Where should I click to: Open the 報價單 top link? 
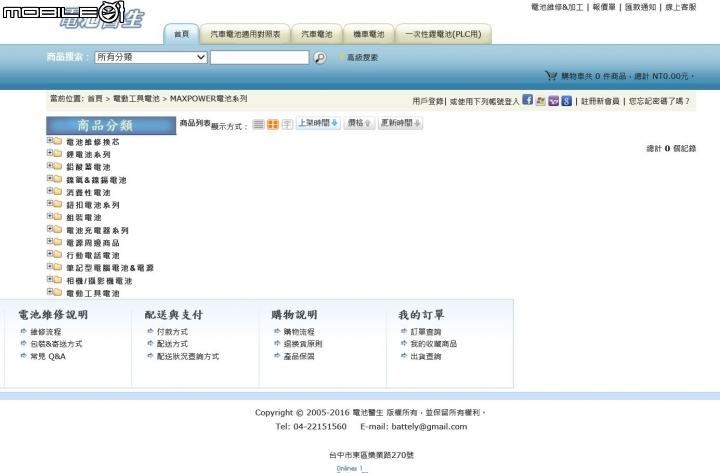[x=604, y=7]
